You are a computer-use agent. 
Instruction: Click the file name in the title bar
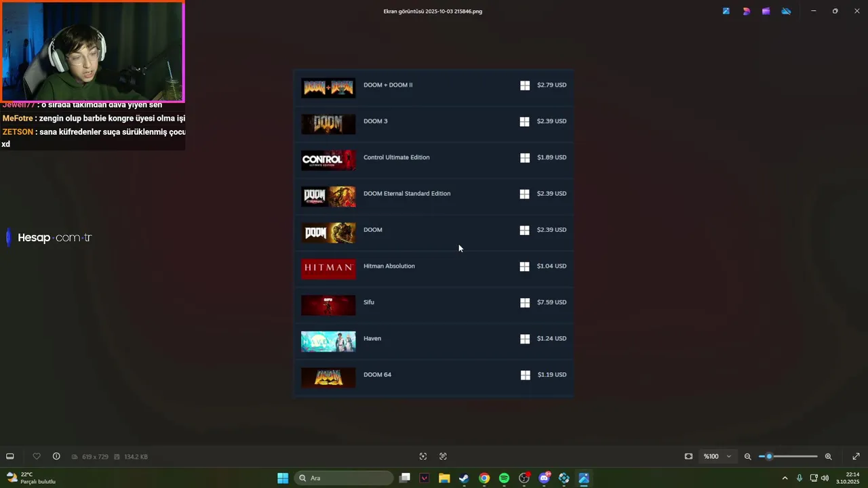(433, 12)
